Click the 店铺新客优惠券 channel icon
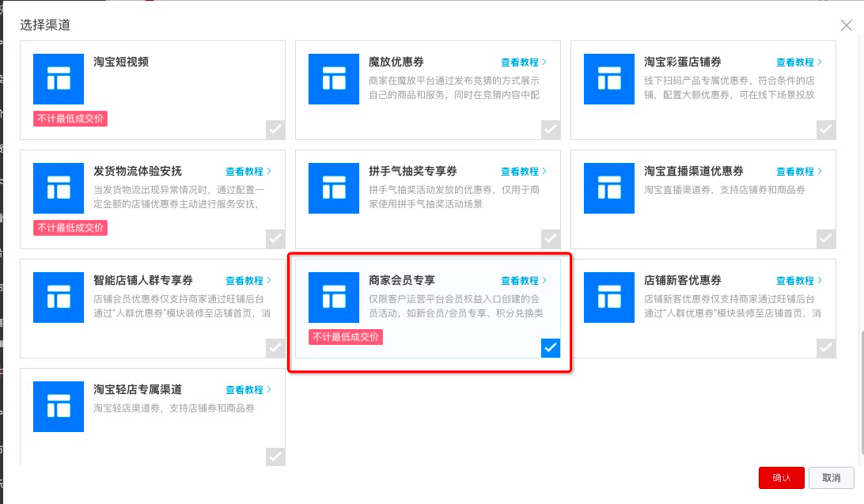 [x=609, y=297]
